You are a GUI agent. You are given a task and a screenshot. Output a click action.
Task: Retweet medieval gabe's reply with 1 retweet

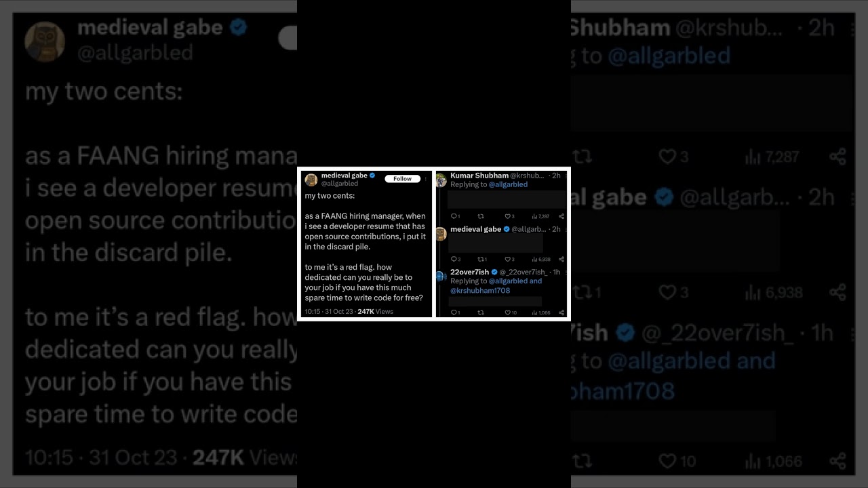pos(482,259)
